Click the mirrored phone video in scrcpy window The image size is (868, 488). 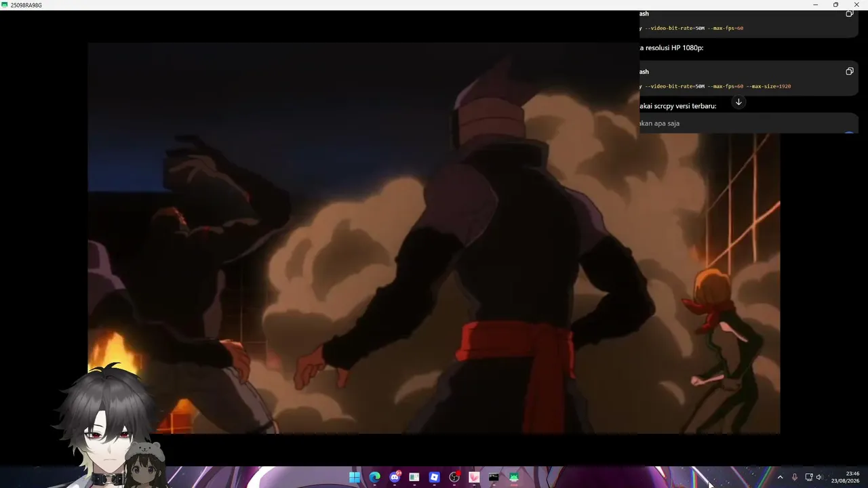point(434,238)
